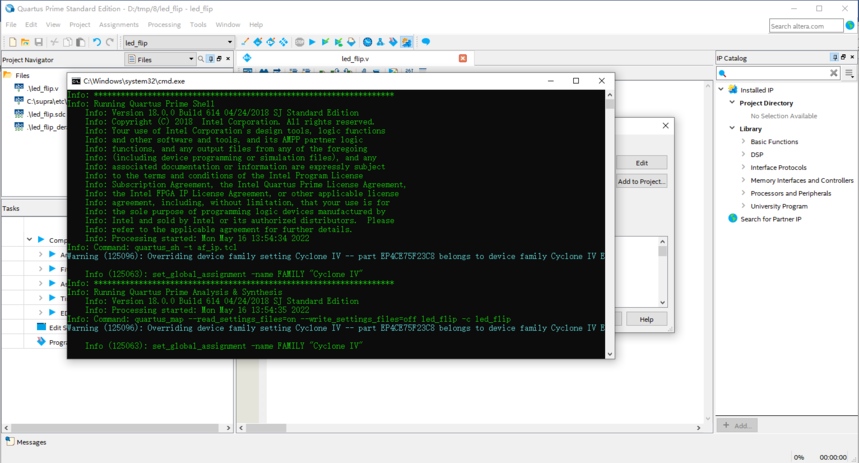Click cmd window scrollbar down arrow
The image size is (859, 463).
tap(609, 354)
